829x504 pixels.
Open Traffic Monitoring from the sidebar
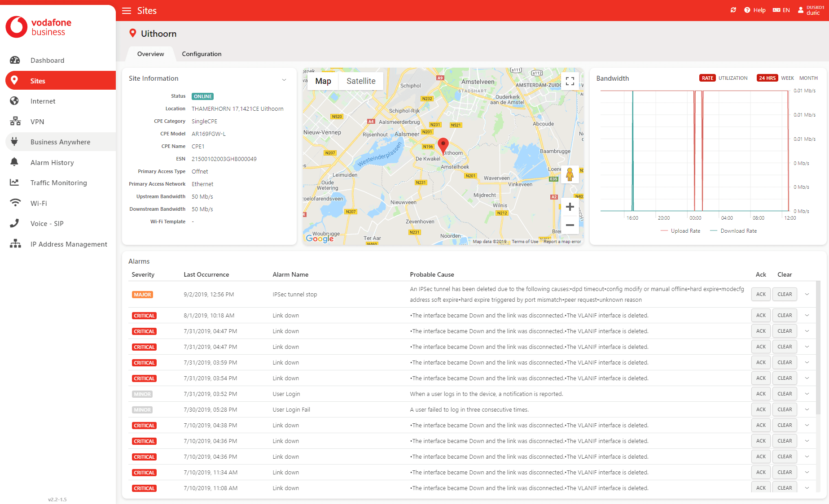point(58,182)
